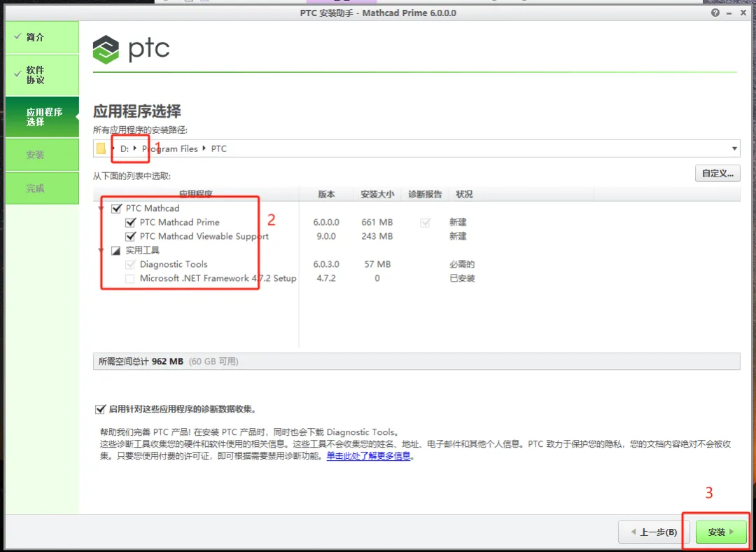Open the 单击此处了解更多信息 link
The height and width of the screenshot is (552, 756).
368,455
